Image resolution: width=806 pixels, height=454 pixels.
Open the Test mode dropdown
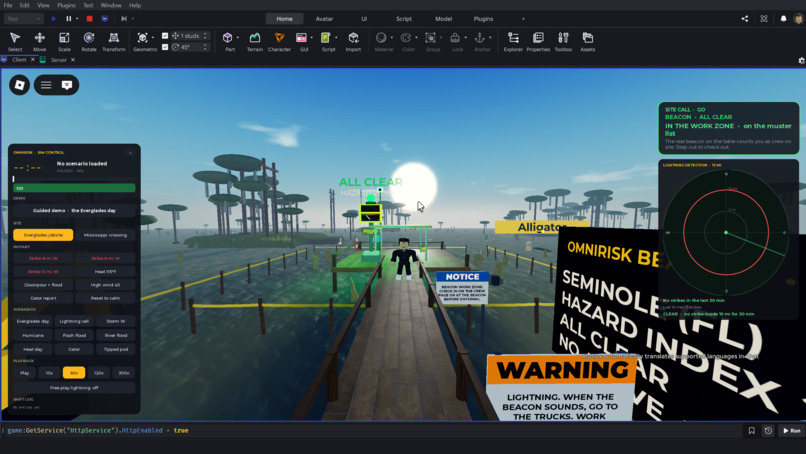point(23,19)
